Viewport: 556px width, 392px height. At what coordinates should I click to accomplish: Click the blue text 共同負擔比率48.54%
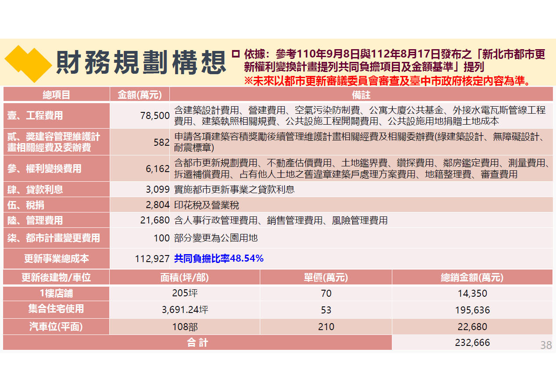[219, 259]
